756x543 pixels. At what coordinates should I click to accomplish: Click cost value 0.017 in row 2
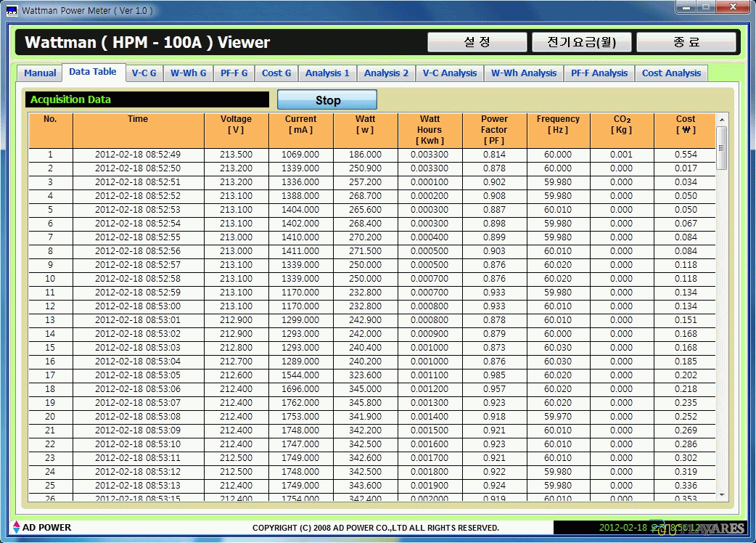pos(685,168)
